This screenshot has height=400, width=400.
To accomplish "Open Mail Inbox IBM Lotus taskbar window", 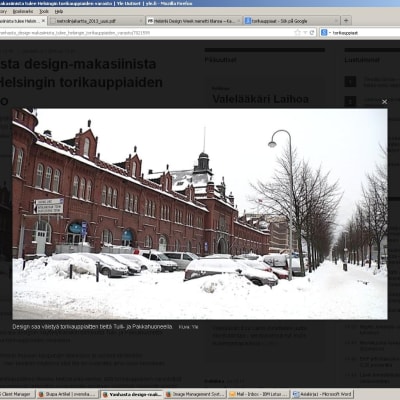I will pyautogui.click(x=259, y=394).
